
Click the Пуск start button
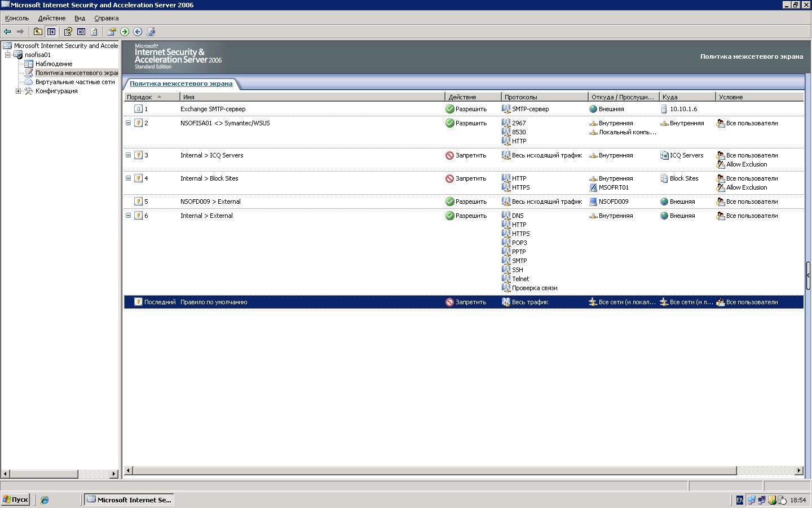coord(15,500)
